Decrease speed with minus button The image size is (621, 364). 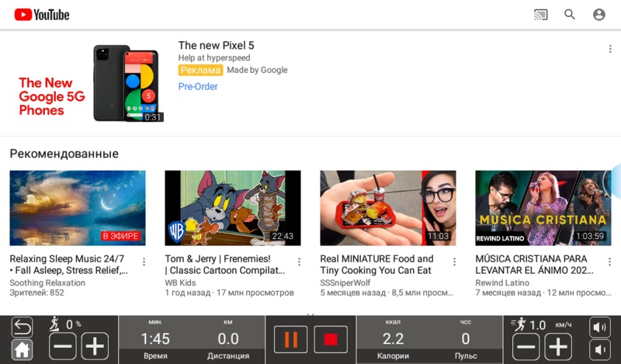click(x=526, y=347)
